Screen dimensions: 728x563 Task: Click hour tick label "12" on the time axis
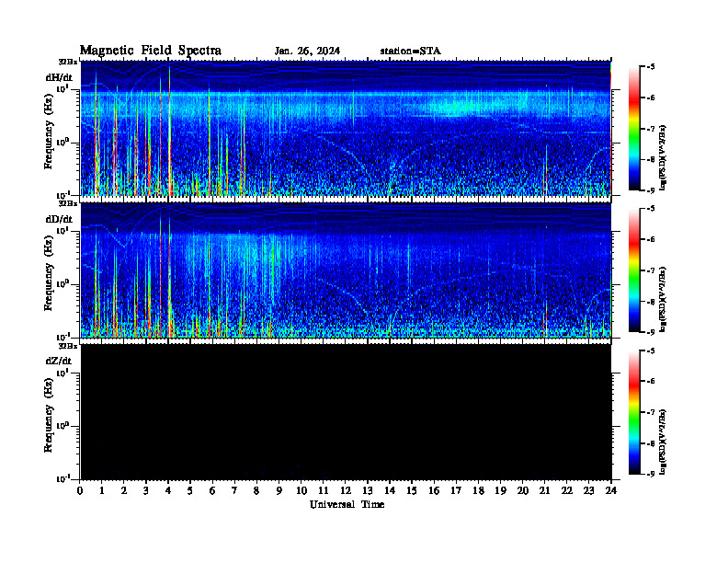(x=346, y=491)
